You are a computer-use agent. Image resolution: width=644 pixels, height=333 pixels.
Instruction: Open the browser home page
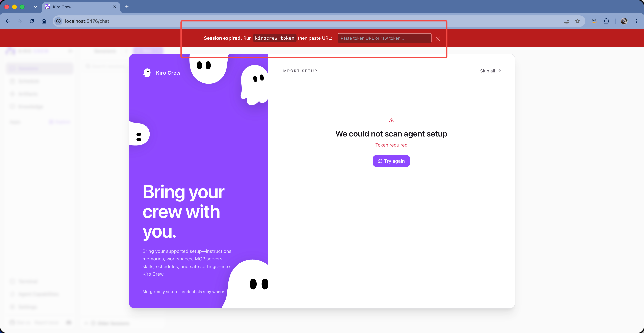tap(44, 21)
